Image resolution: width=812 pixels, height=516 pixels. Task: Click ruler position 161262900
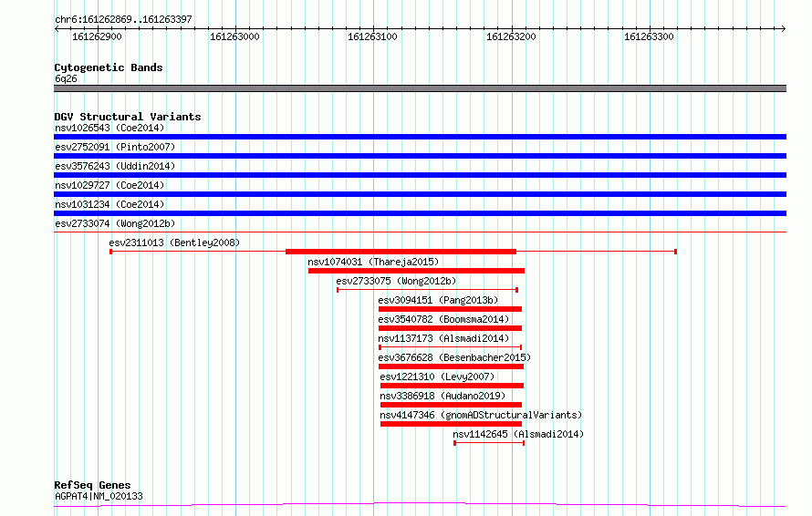point(97,36)
